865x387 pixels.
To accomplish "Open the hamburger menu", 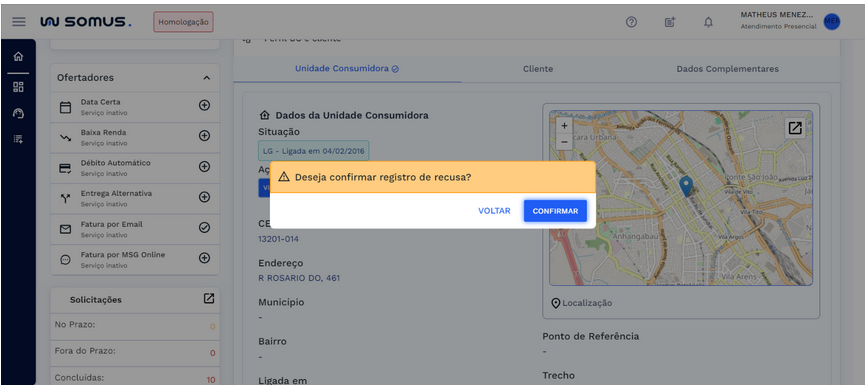I will 19,22.
